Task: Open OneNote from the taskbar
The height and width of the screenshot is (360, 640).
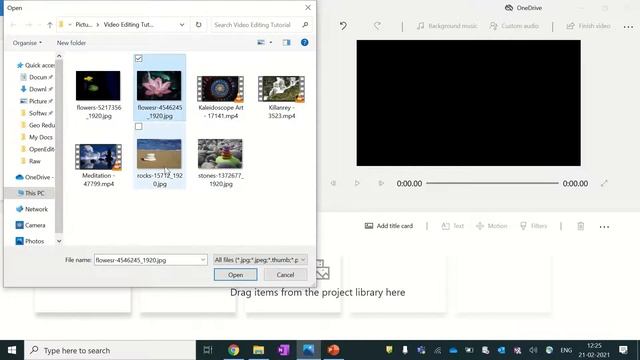Action: click(283, 350)
